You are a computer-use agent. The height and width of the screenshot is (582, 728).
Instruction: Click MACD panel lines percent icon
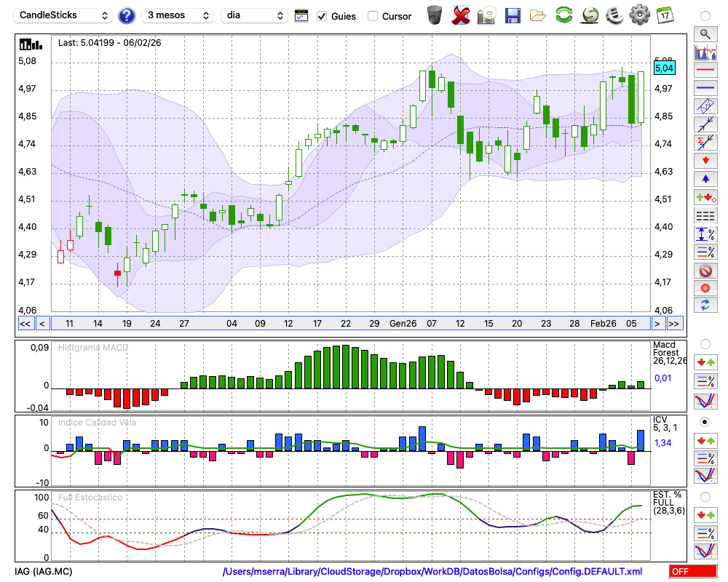pyautogui.click(x=705, y=381)
